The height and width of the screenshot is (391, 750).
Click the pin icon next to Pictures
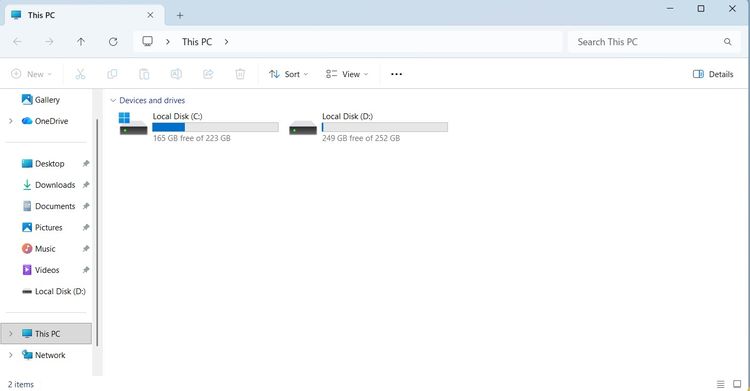coord(86,227)
